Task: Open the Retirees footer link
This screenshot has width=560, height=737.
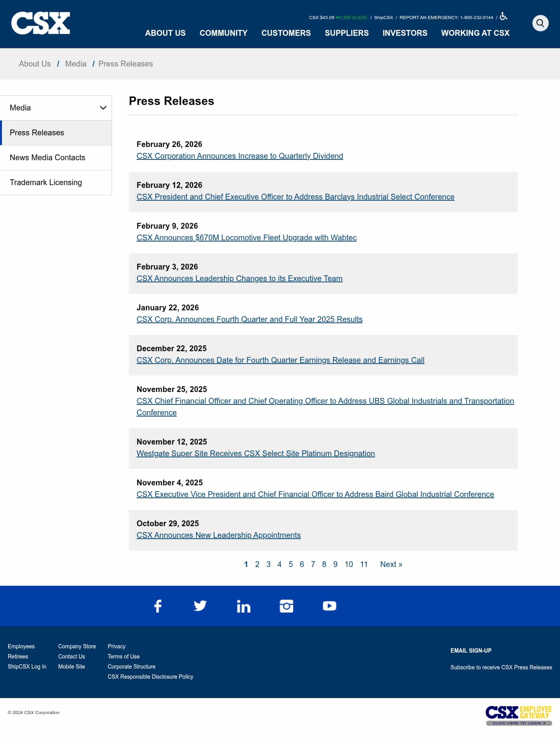Action: coord(18,656)
